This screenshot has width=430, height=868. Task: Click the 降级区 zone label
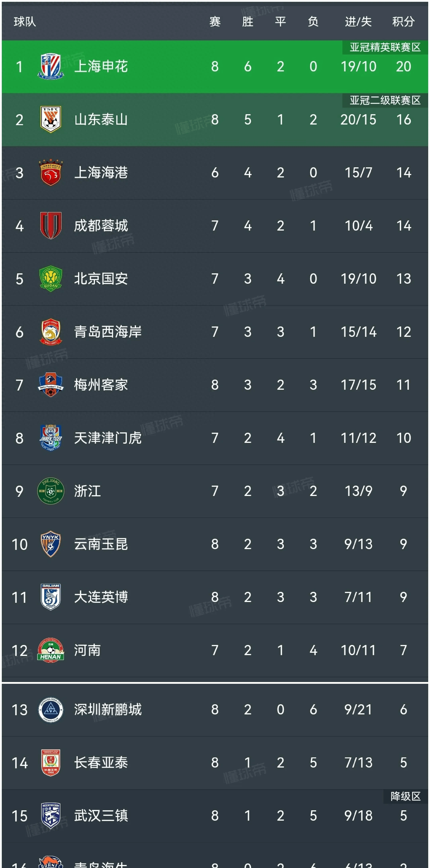(x=405, y=796)
